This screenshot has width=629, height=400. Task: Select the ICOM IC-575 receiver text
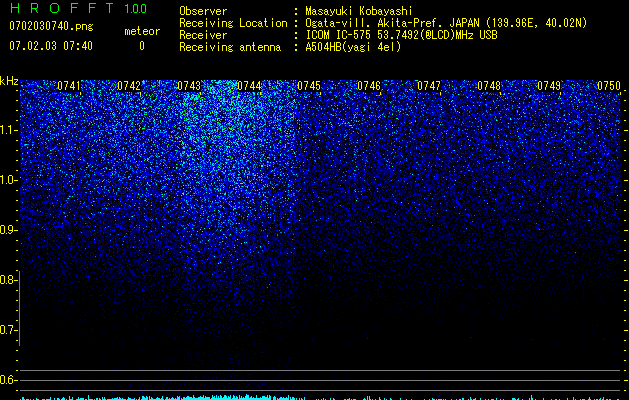(x=401, y=35)
